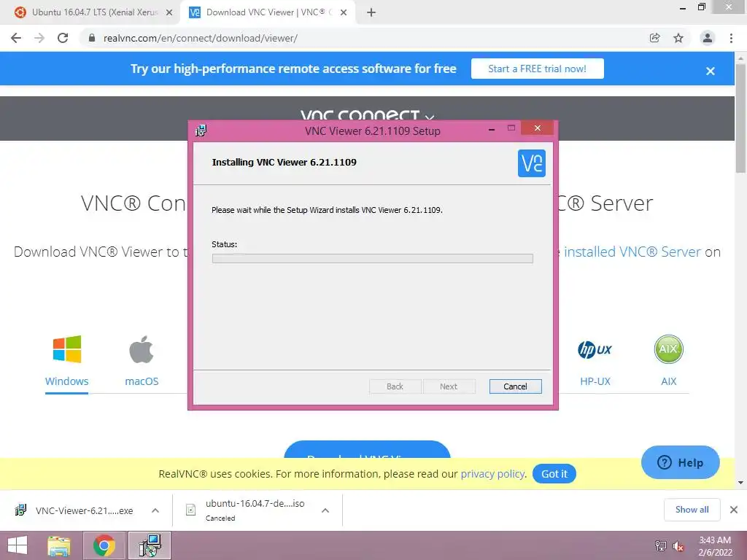Choose the AIX platform icon

(x=668, y=349)
